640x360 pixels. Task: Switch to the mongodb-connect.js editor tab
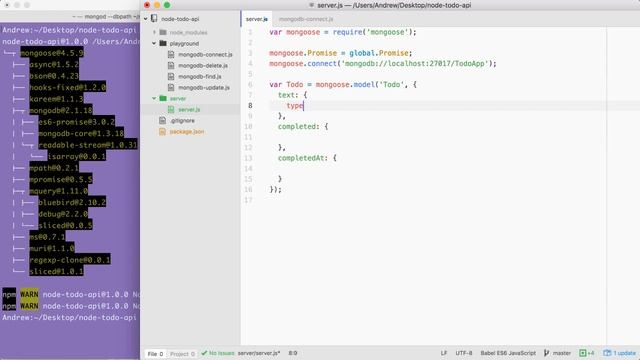[306, 19]
